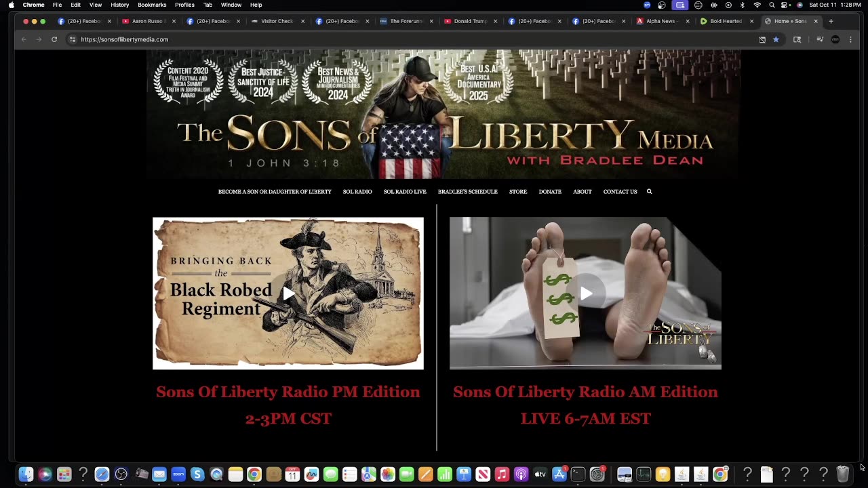Click the bookmark star in address bar

776,39
